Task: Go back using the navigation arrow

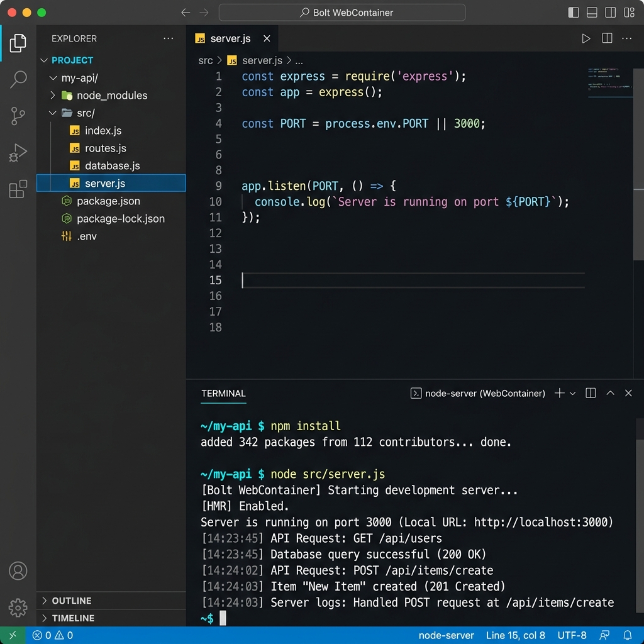Action: (186, 13)
